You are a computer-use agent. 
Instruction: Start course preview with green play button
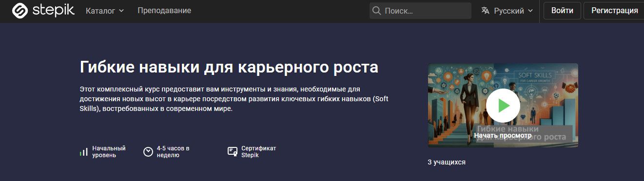click(503, 105)
